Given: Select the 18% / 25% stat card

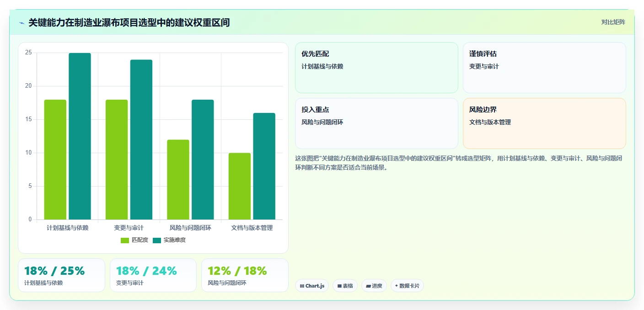Looking at the screenshot, I should tap(61, 275).
